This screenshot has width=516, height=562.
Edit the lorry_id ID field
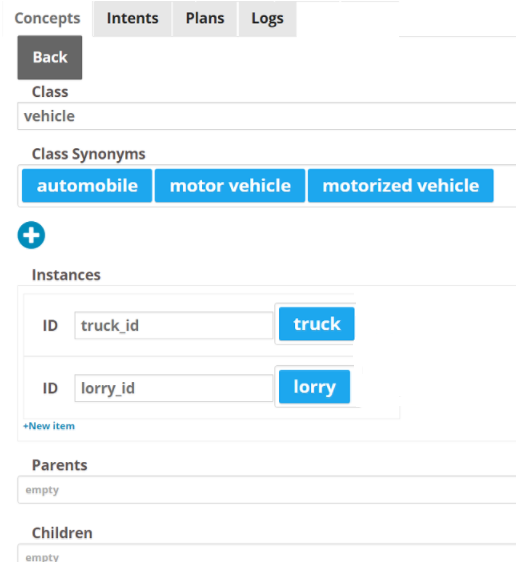(174, 388)
